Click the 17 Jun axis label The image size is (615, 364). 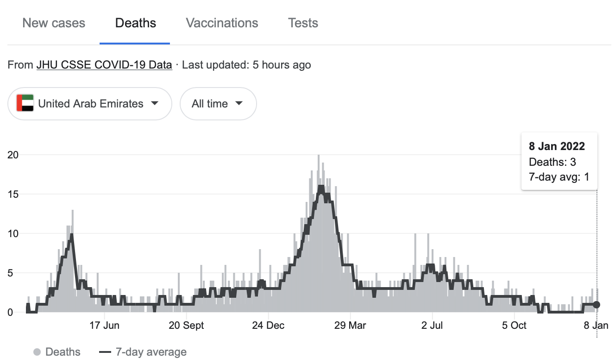(104, 326)
